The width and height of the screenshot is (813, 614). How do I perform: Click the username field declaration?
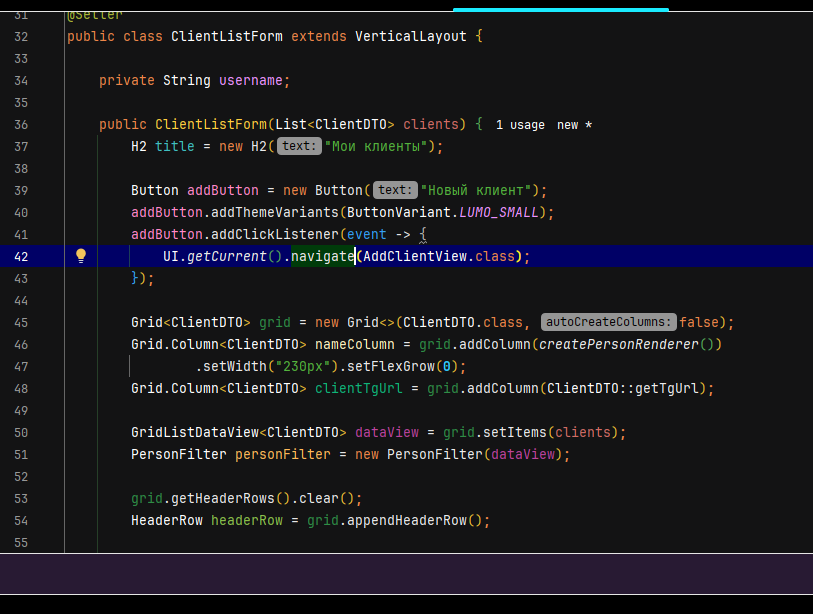251,80
